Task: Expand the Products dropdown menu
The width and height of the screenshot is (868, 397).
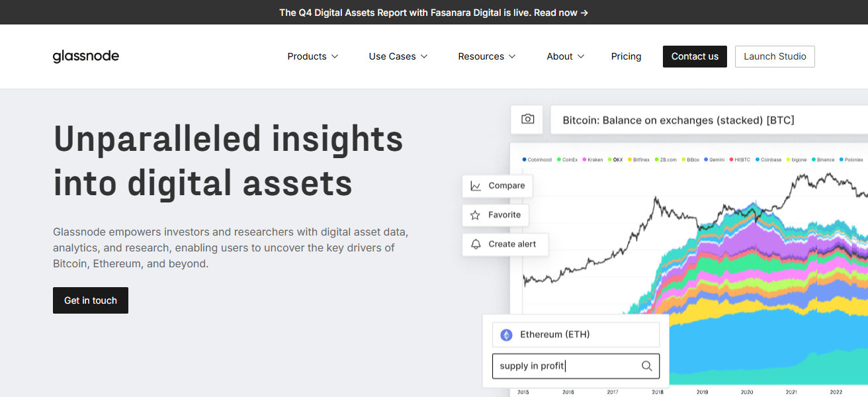Action: 312,56
